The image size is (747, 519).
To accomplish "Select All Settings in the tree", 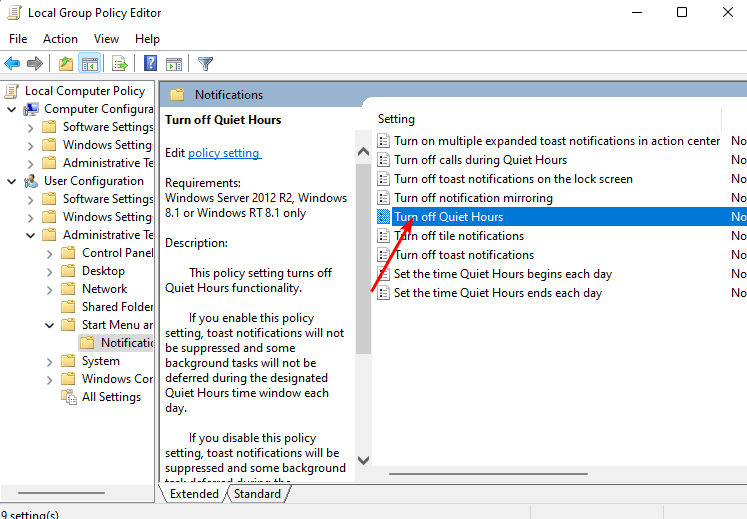I will (x=111, y=397).
